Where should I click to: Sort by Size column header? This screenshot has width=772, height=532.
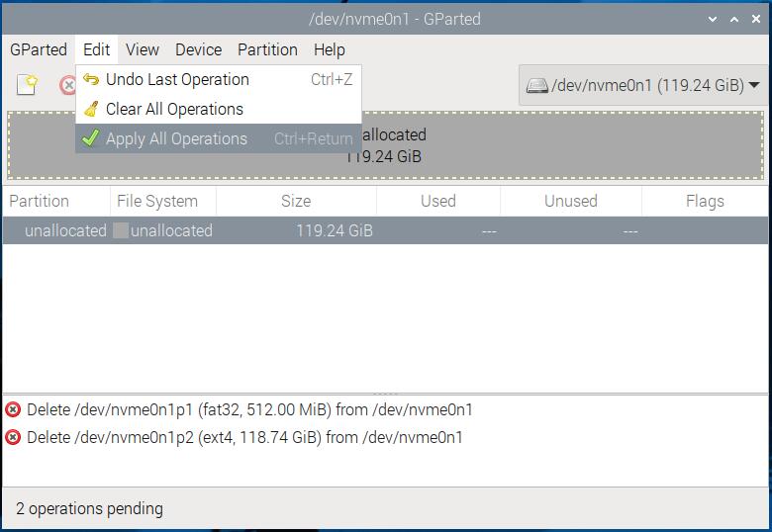click(x=296, y=201)
